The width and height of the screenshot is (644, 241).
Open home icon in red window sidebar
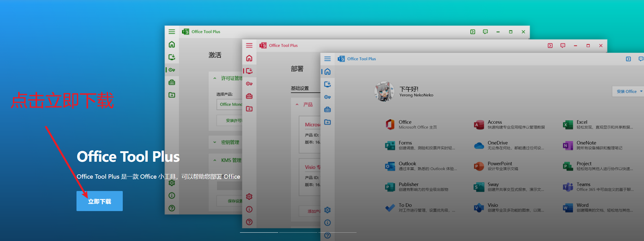tap(249, 58)
